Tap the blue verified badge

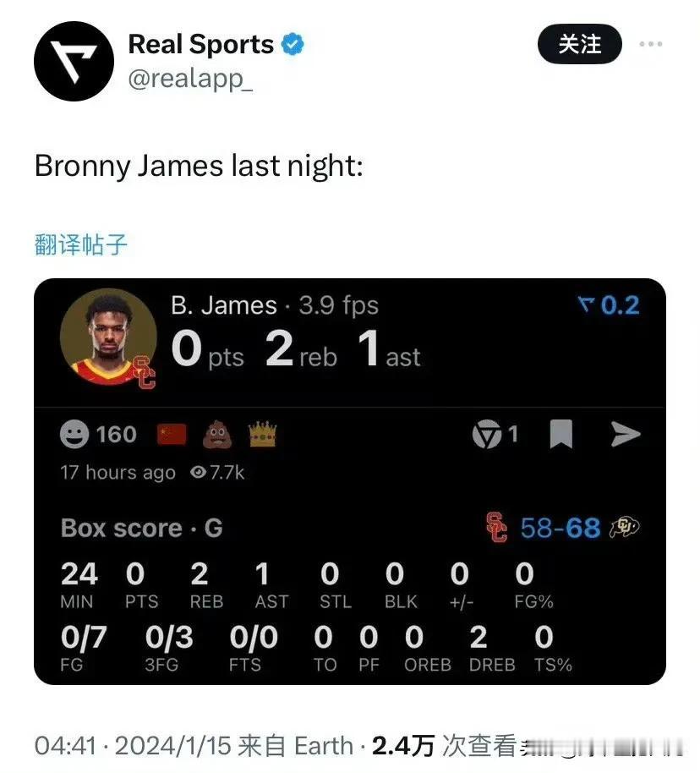pos(293,44)
